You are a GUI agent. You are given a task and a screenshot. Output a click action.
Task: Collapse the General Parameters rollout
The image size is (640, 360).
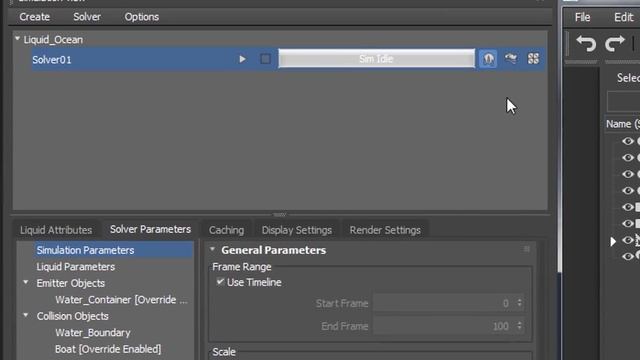(x=212, y=249)
